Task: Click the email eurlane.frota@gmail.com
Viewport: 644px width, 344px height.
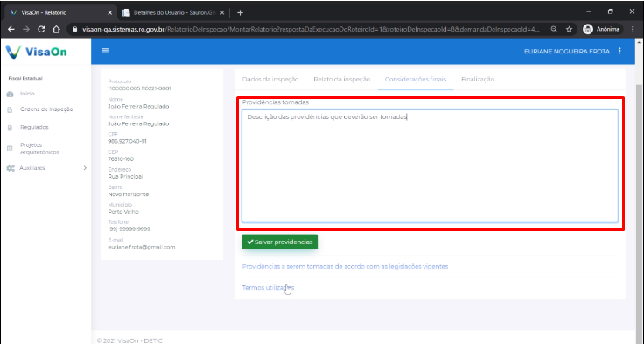Action: [x=142, y=247]
